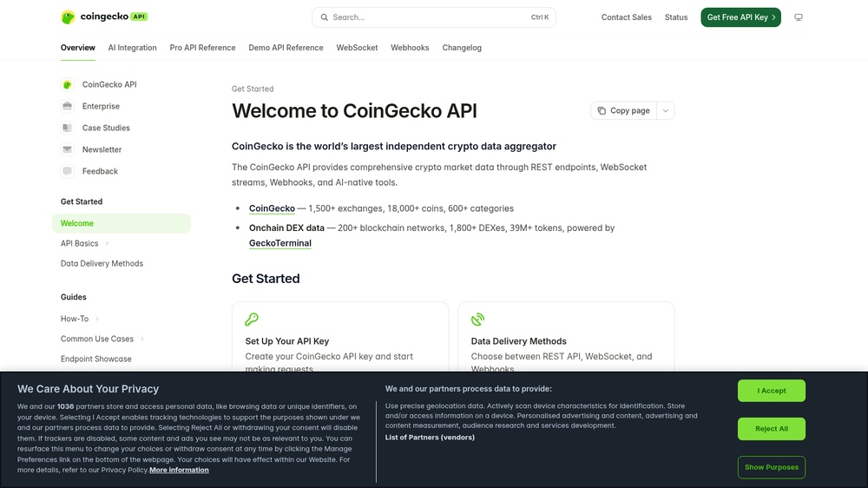Open the Set Up Your API Key card

(340, 337)
